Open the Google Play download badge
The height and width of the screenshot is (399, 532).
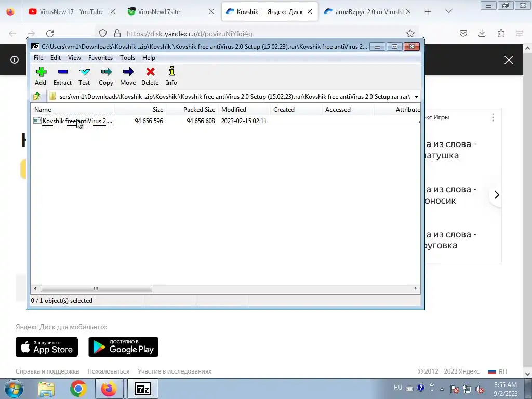click(123, 347)
